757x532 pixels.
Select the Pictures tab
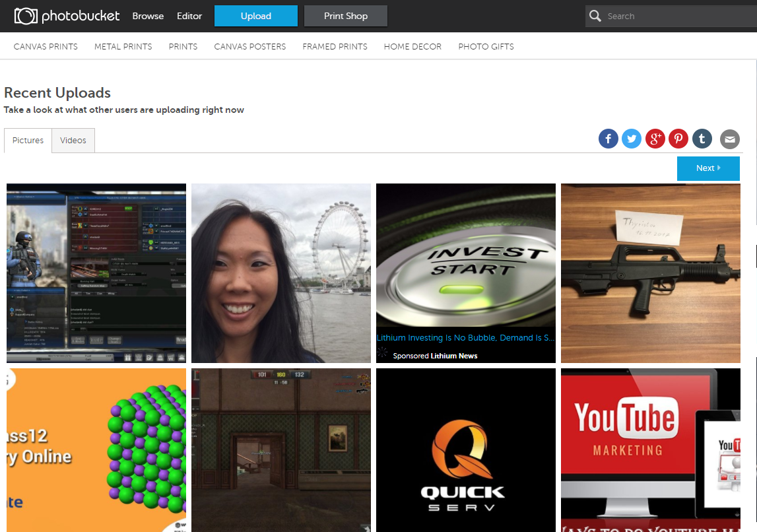click(28, 141)
